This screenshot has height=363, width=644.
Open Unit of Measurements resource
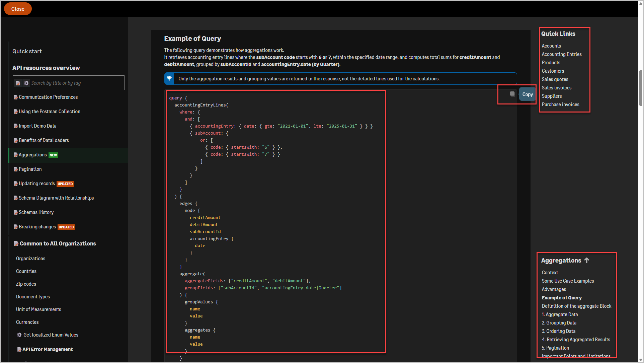38,309
